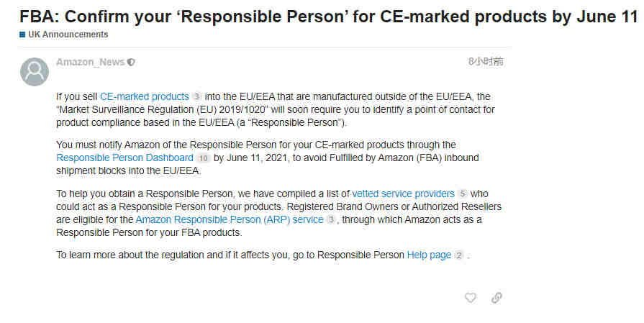Image resolution: width=644 pixels, height=323 pixels.
Task: Click the count badge after ARP service link
Action: tap(331, 220)
